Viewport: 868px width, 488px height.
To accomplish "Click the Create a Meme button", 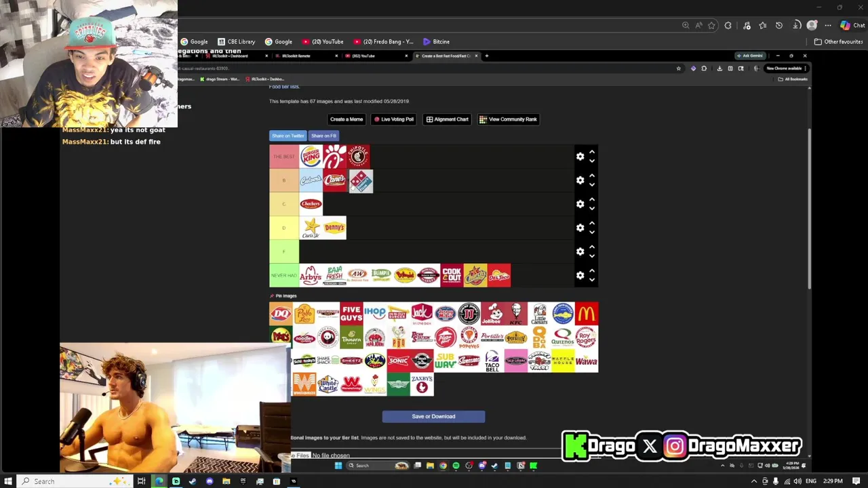I will click(347, 119).
